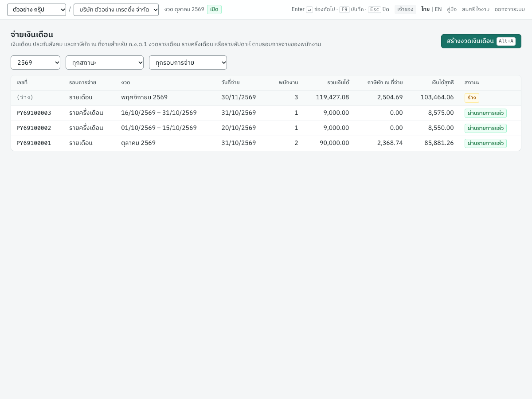Click net income 85,881.26
This screenshot has width=532, height=399.
click(439, 143)
